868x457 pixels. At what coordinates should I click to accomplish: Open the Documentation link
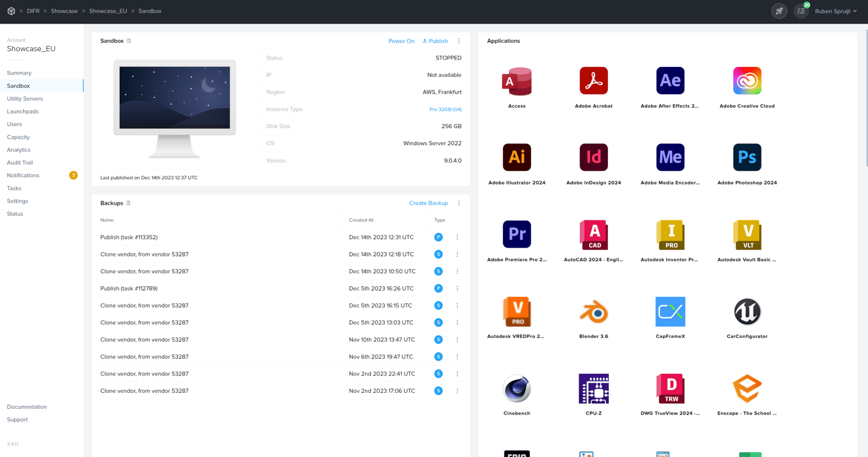[x=27, y=407]
